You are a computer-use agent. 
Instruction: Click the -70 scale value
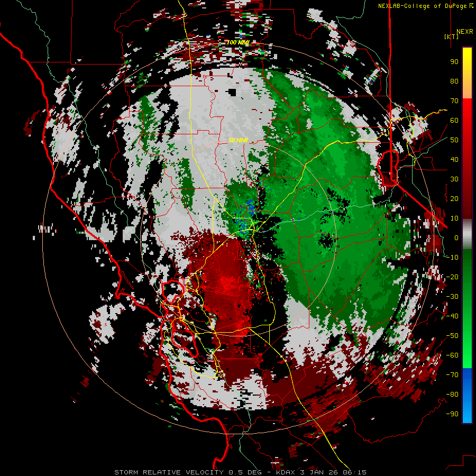(452, 375)
